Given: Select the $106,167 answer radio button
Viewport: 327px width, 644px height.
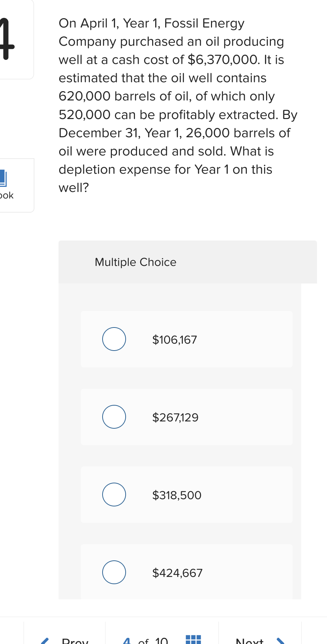Looking at the screenshot, I should click(114, 339).
